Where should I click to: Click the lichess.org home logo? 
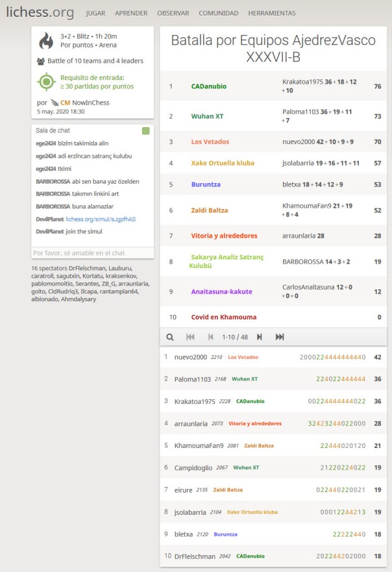(40, 12)
